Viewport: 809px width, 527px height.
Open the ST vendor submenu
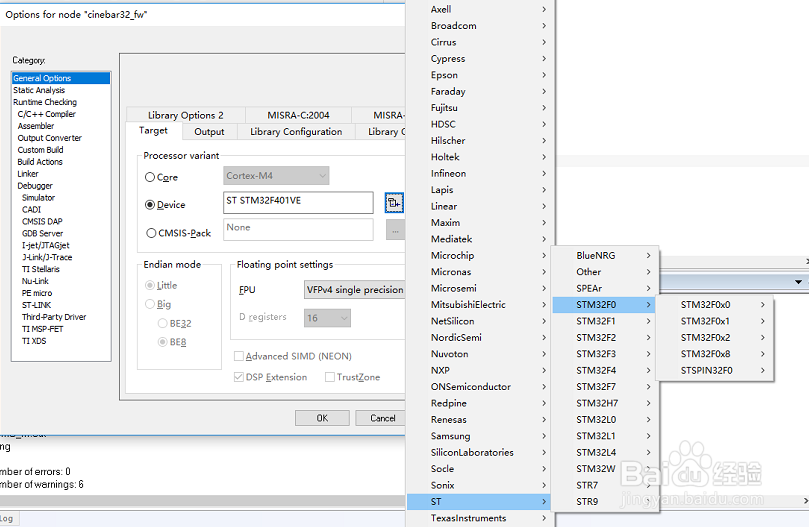click(x=479, y=502)
